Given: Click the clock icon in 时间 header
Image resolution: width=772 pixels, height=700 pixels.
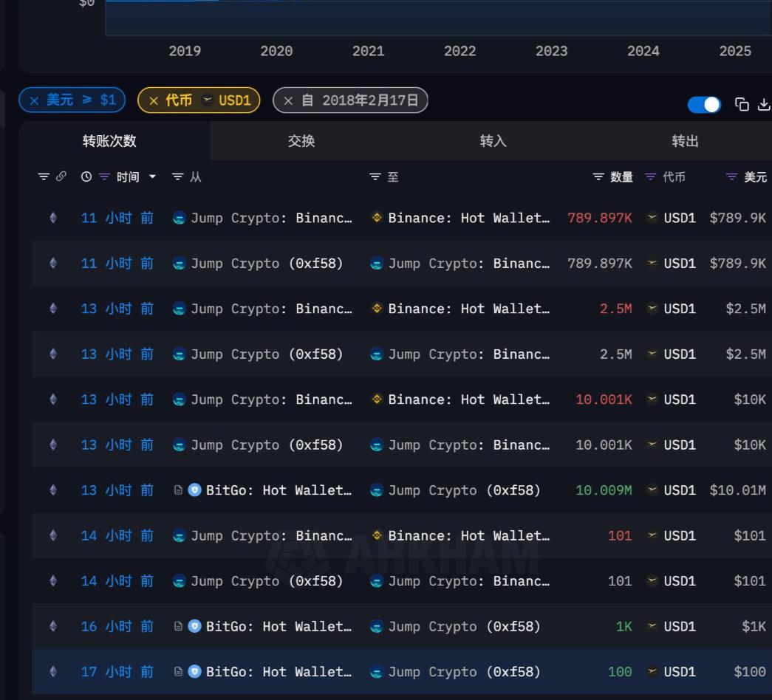Looking at the screenshot, I should 86,176.
